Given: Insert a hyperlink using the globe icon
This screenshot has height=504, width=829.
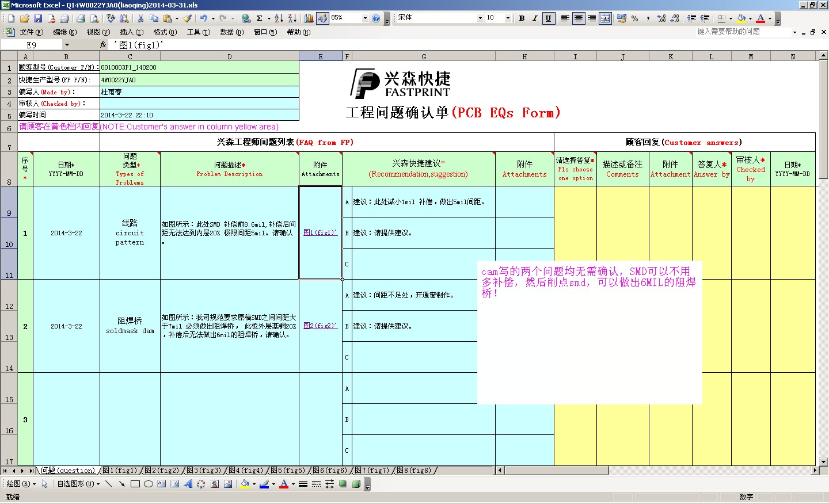Looking at the screenshot, I should [246, 18].
